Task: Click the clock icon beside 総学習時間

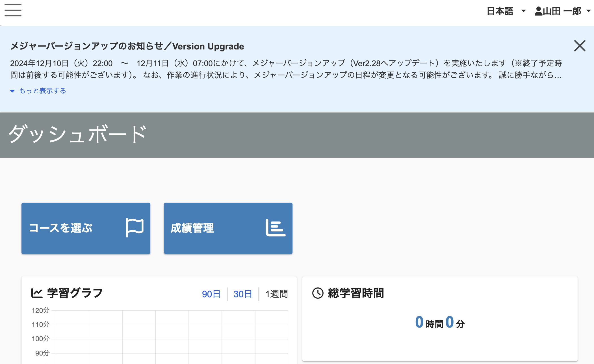Action: (318, 293)
